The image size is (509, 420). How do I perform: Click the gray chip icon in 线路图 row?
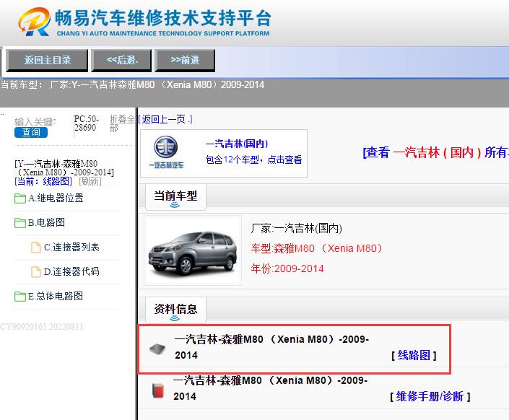(x=157, y=349)
